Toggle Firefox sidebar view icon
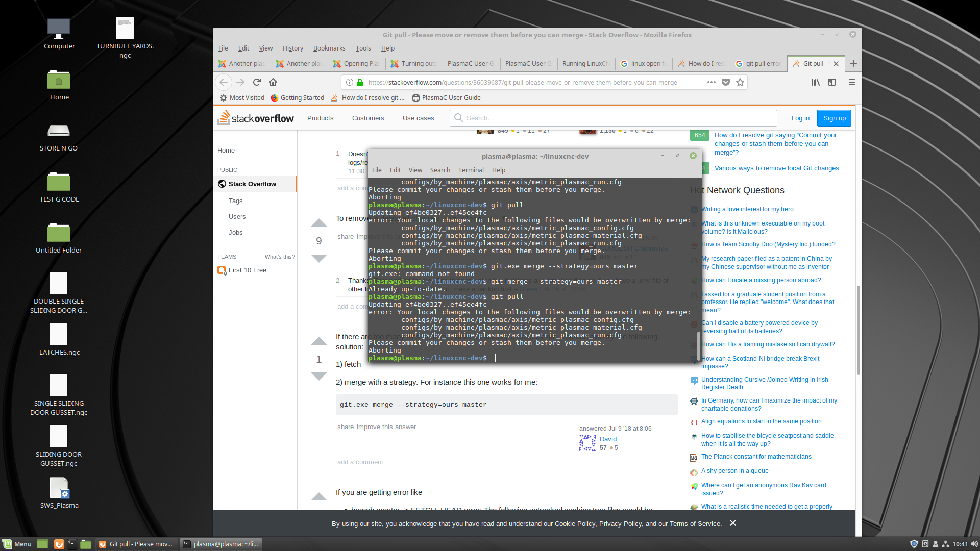Screen dimensions: 980x551 tap(832, 82)
